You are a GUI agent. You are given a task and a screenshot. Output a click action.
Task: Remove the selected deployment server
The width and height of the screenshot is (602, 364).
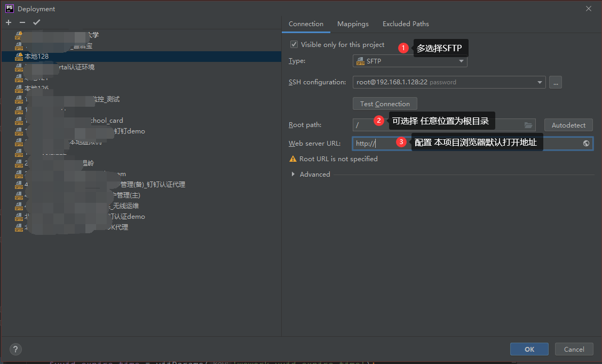22,22
